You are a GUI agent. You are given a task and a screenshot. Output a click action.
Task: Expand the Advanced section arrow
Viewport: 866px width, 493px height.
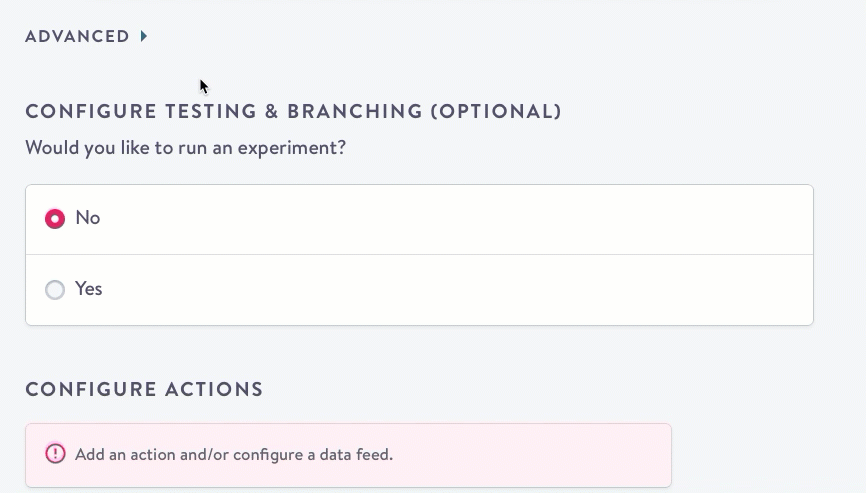click(x=144, y=37)
